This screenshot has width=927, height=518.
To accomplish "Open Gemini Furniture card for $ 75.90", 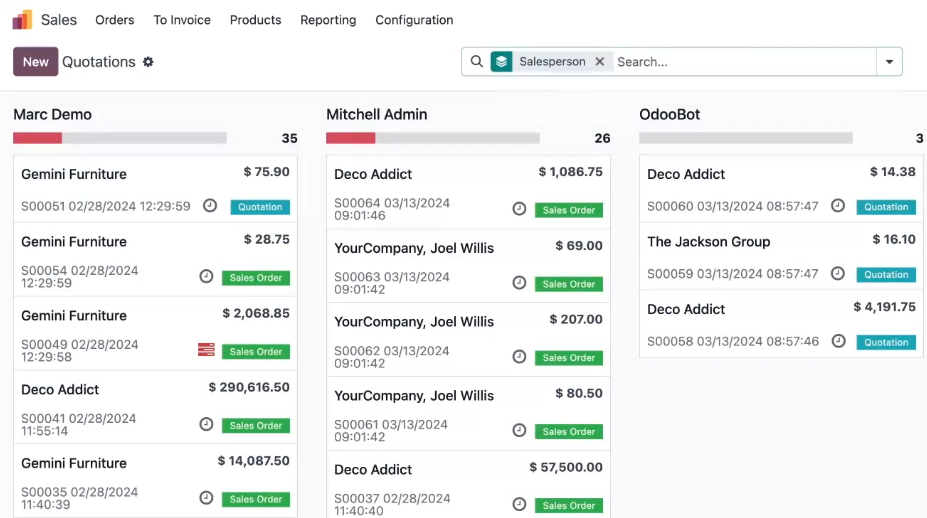I will click(x=155, y=189).
